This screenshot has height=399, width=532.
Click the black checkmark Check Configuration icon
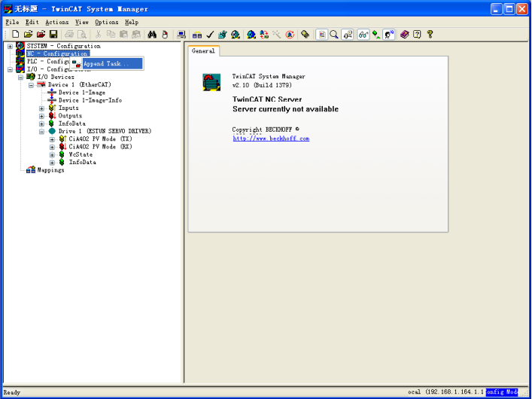click(210, 35)
